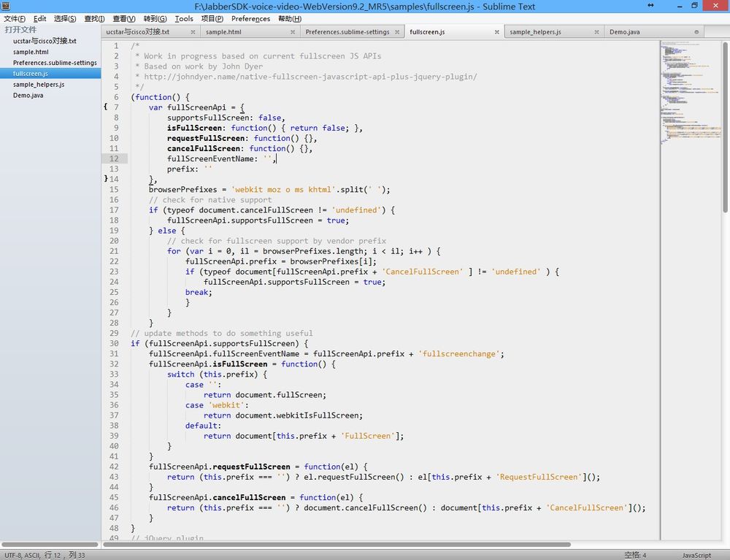Close the sample.html tab

pyautogui.click(x=293, y=32)
